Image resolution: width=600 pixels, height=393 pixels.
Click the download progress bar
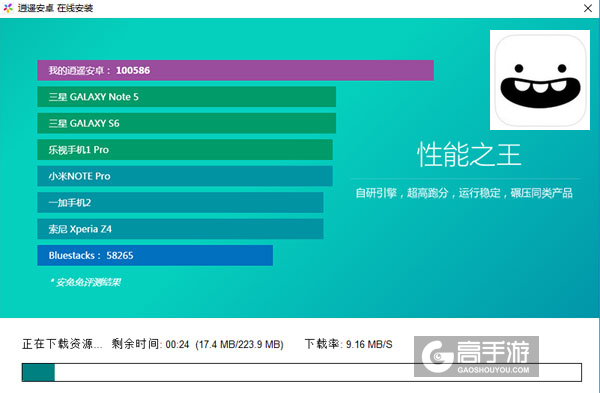(302, 372)
